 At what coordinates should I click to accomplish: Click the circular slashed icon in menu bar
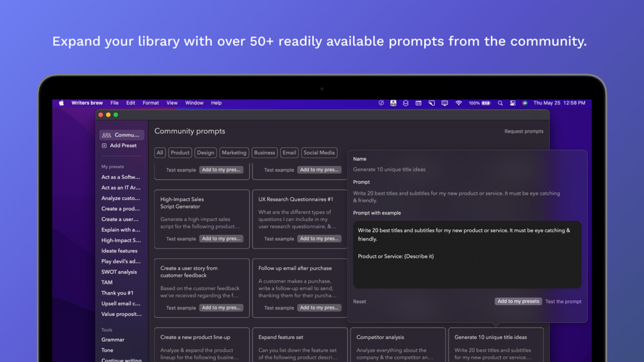381,103
